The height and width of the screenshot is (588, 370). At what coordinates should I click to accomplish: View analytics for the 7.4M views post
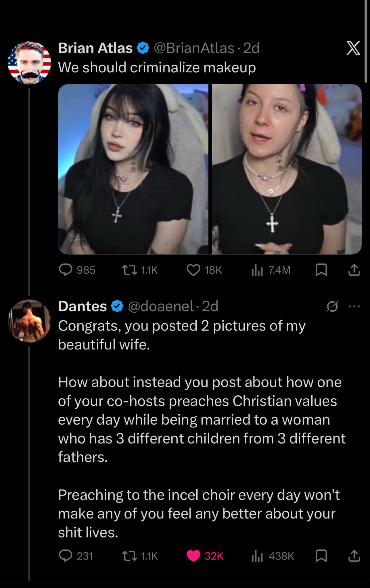click(257, 270)
